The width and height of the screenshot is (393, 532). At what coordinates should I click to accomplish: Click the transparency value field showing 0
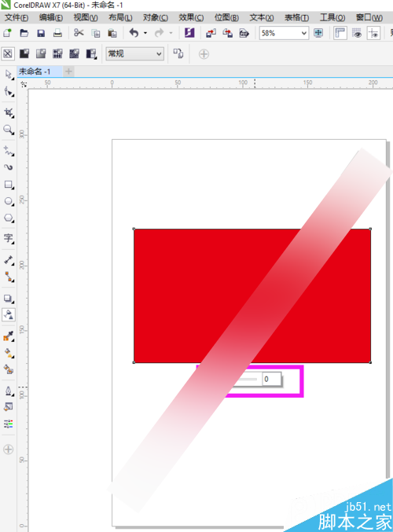coord(271,379)
